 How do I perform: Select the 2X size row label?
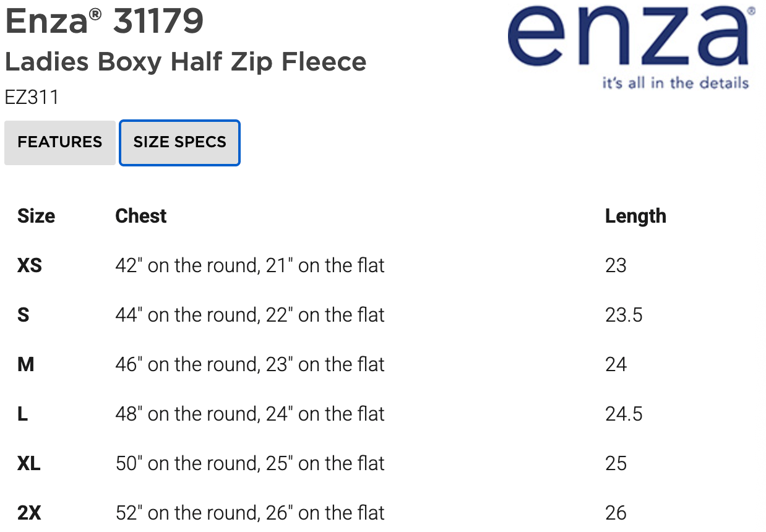click(29, 513)
